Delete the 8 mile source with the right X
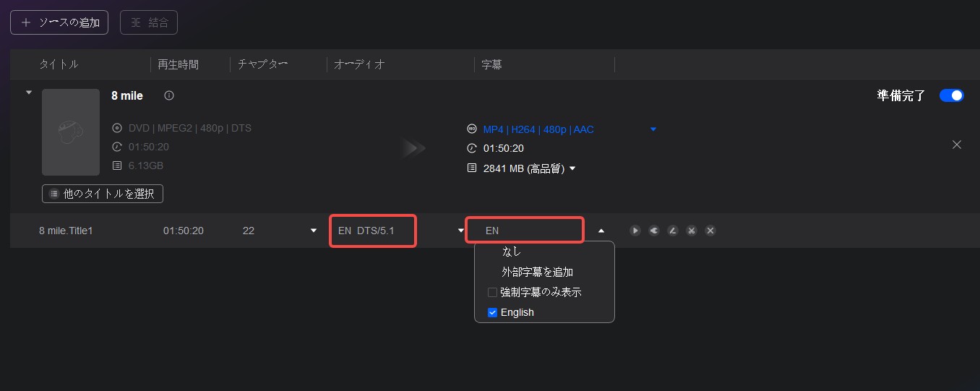This screenshot has height=391, width=980. click(957, 145)
